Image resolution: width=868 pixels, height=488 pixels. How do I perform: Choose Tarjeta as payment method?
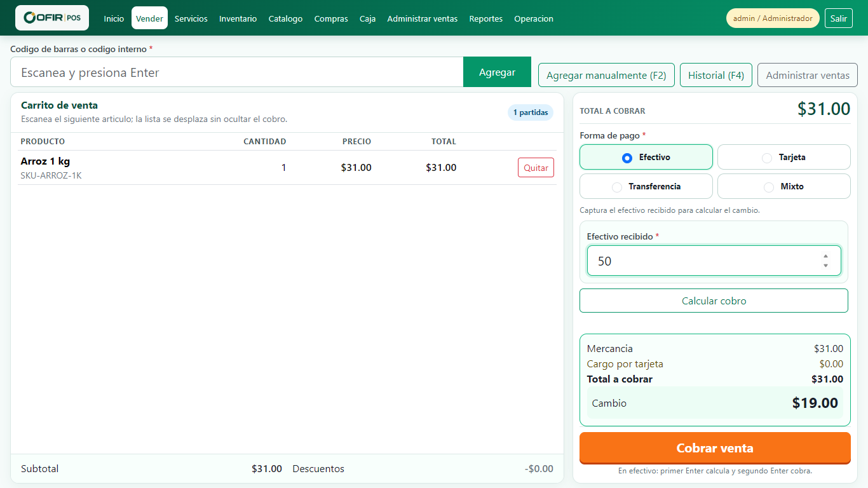pos(784,157)
